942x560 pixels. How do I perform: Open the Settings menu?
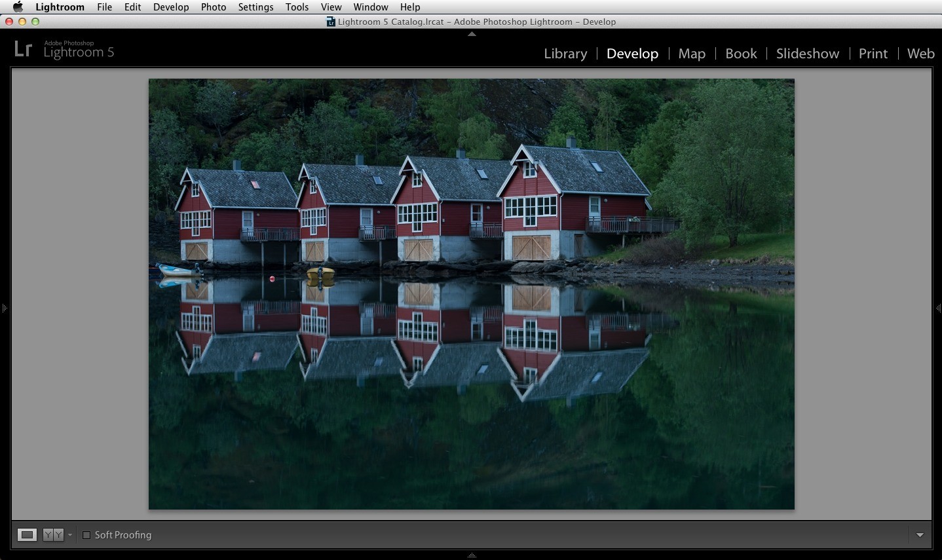[255, 7]
